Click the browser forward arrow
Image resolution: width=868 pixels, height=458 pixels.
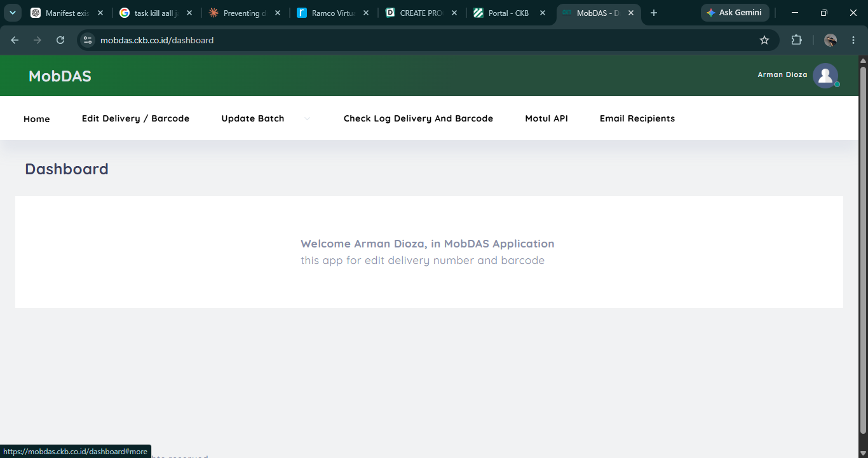(x=37, y=40)
